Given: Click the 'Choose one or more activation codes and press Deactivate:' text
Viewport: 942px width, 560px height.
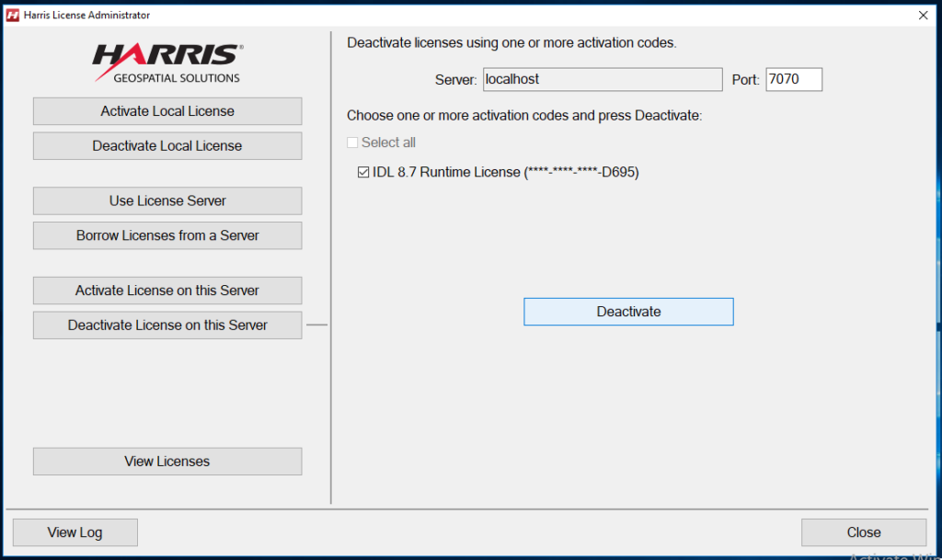Looking at the screenshot, I should click(524, 115).
